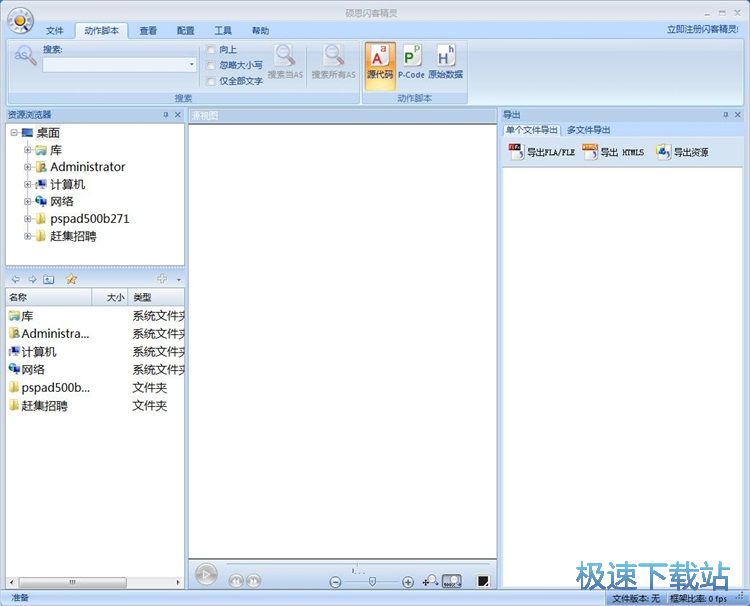Close the 导出 panel
The height and width of the screenshot is (606, 750).
pos(738,115)
